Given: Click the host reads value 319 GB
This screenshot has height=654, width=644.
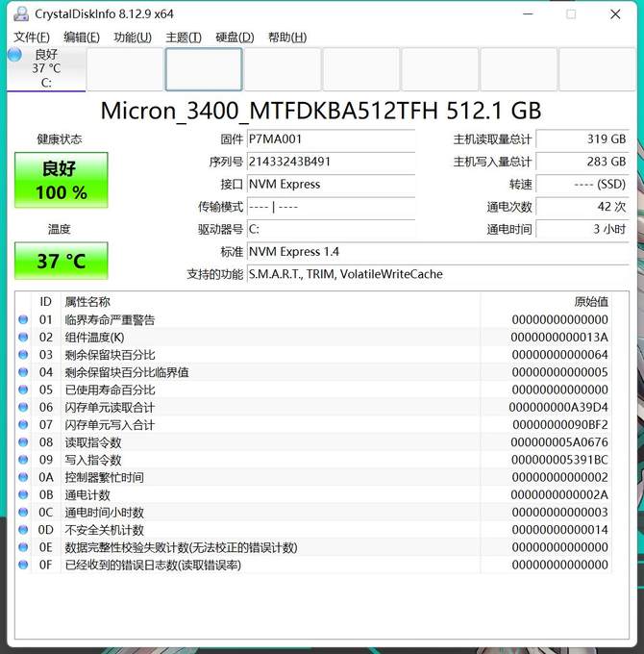Looking at the screenshot, I should [582, 139].
